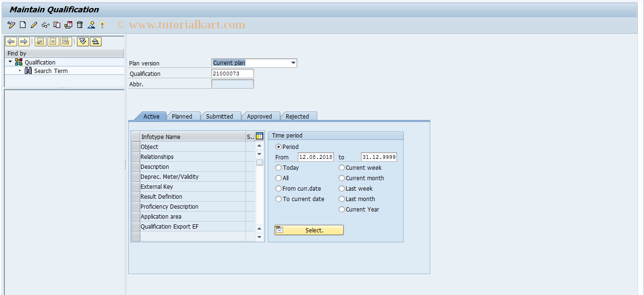Click the Application area infotype row

193,216
